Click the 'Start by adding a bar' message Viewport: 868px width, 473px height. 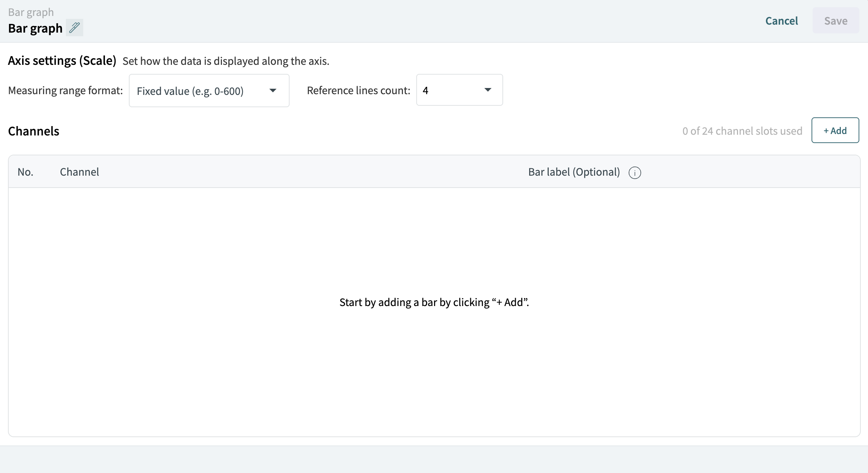(434, 302)
